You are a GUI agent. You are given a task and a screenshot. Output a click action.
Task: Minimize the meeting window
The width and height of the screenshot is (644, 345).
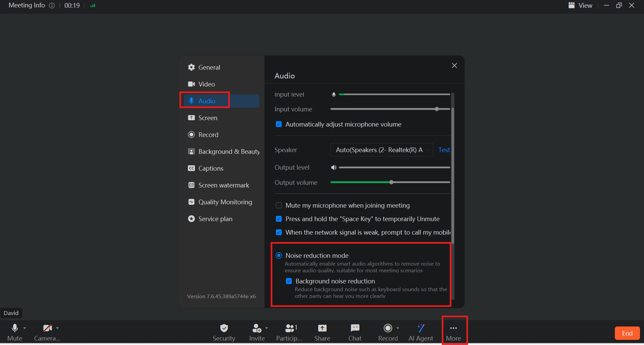(606, 5)
